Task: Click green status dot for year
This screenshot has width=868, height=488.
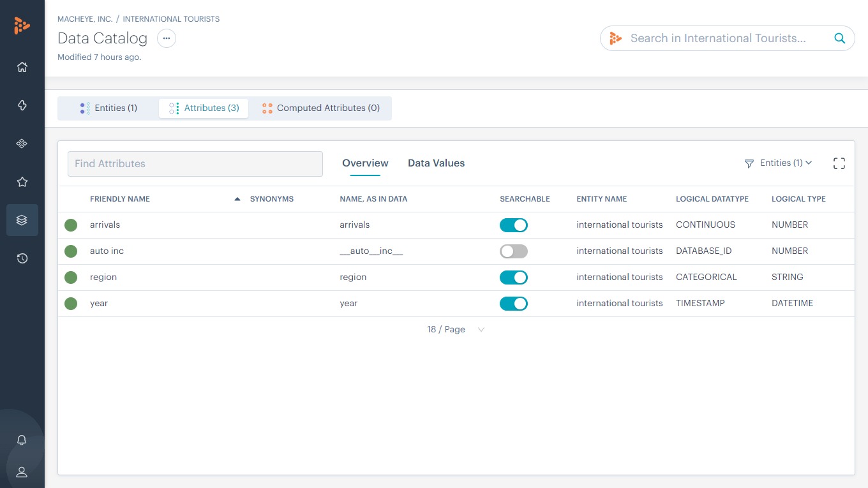Action: tap(71, 304)
